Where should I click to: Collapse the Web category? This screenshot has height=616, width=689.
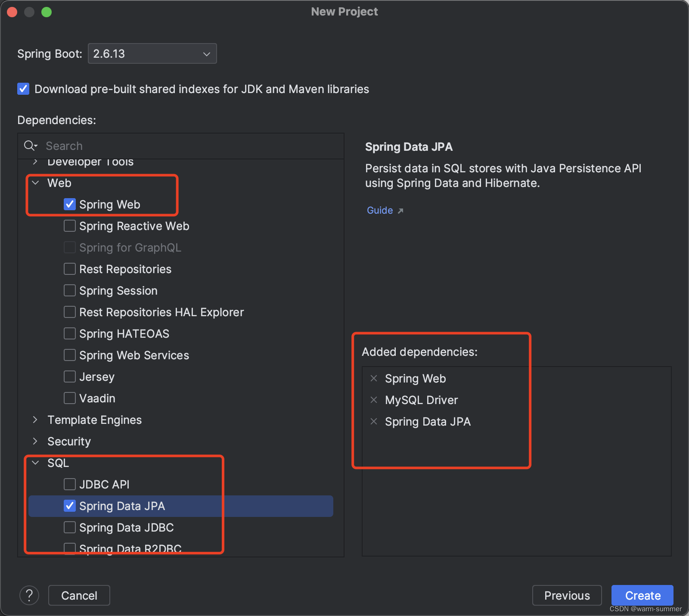(x=36, y=183)
